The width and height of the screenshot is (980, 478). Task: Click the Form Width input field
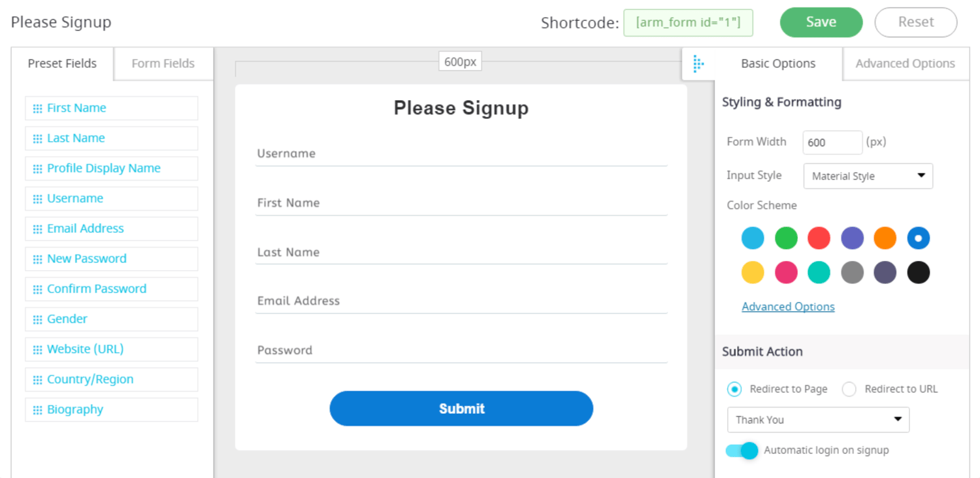(x=832, y=143)
